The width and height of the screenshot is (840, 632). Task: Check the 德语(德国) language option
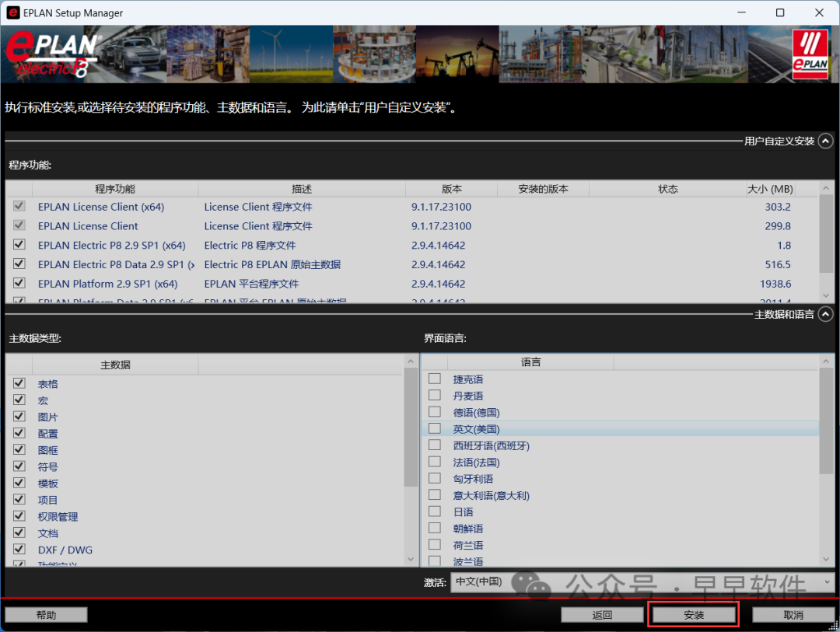pos(435,412)
